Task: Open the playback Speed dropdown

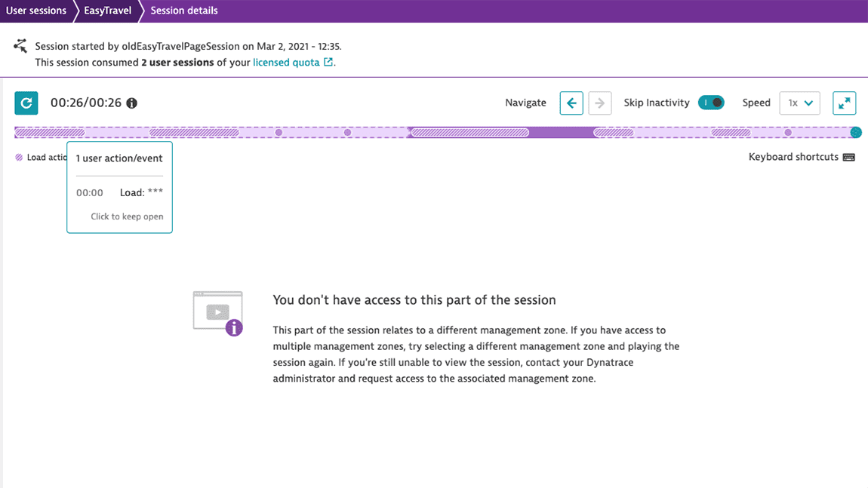Action: (x=799, y=103)
